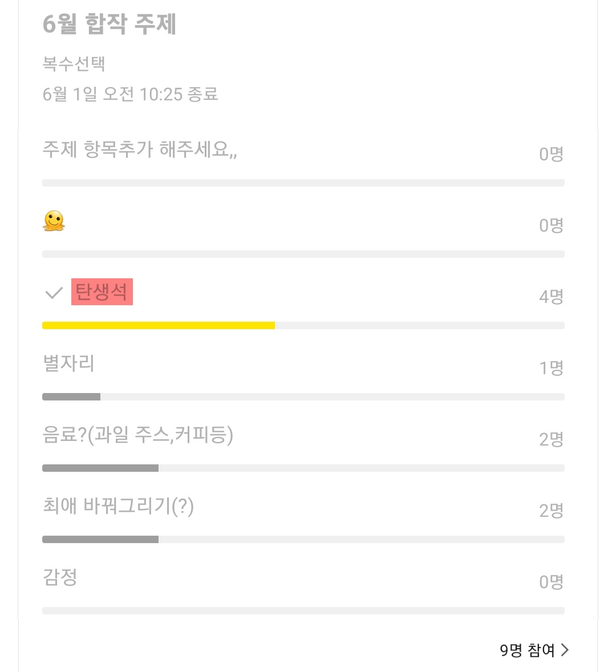Select the 별자리 poll option
Image resolution: width=616 pixels, height=672 pixels.
(x=69, y=363)
